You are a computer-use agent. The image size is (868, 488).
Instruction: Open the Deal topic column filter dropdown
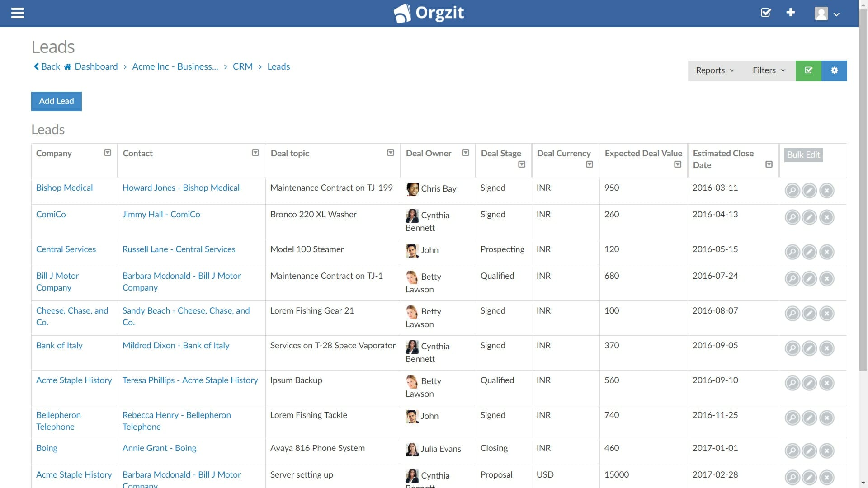(391, 153)
